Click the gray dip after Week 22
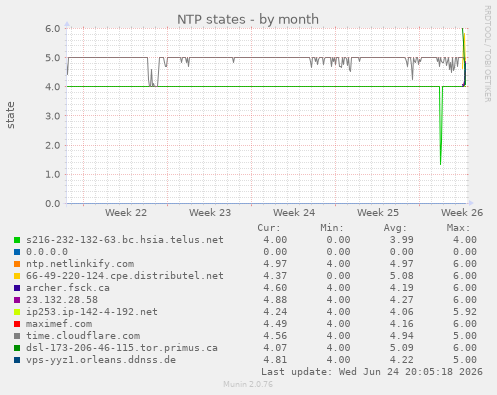 152,73
